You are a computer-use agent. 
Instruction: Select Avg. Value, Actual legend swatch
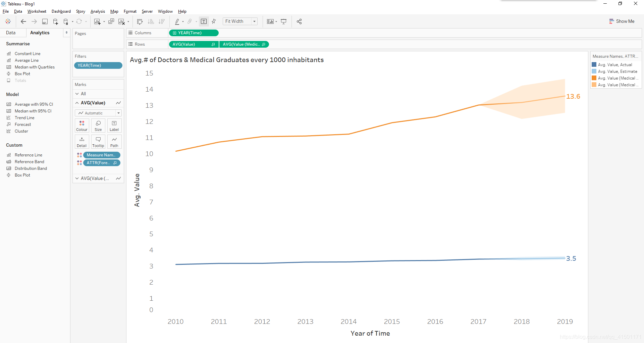(x=594, y=65)
